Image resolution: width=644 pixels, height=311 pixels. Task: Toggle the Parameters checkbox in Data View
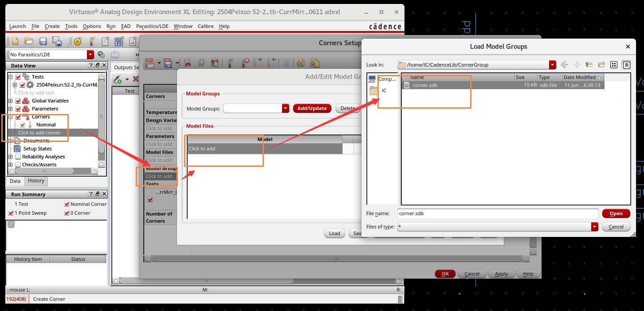(x=18, y=109)
